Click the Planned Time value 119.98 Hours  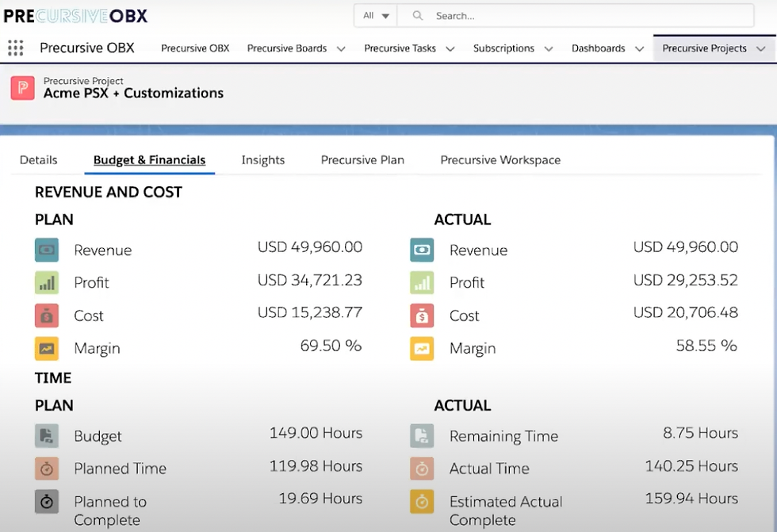[316, 465]
